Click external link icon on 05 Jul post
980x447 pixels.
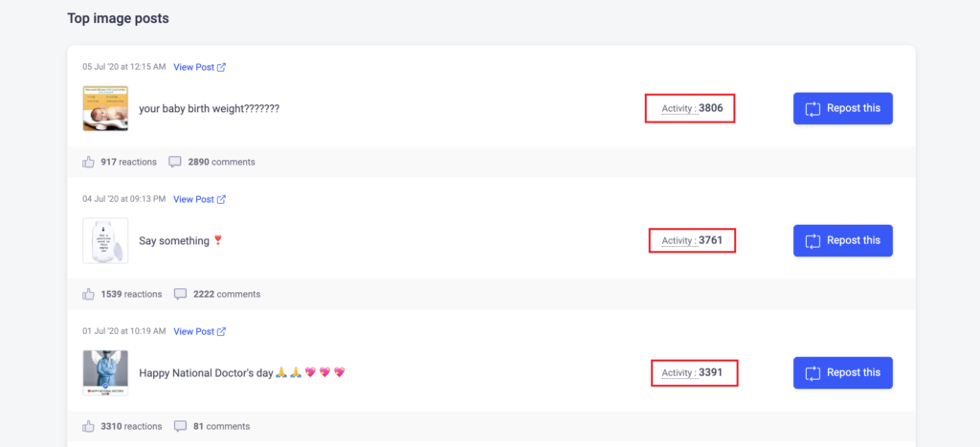(221, 67)
